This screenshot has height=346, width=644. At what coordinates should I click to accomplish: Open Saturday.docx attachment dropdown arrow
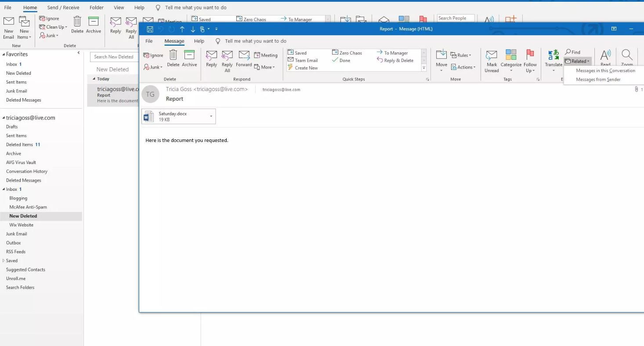tap(211, 117)
